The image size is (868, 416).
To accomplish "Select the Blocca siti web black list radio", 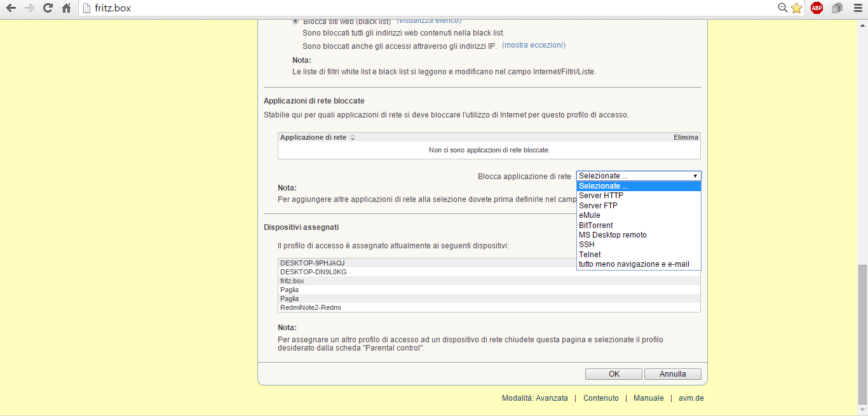I will (295, 21).
